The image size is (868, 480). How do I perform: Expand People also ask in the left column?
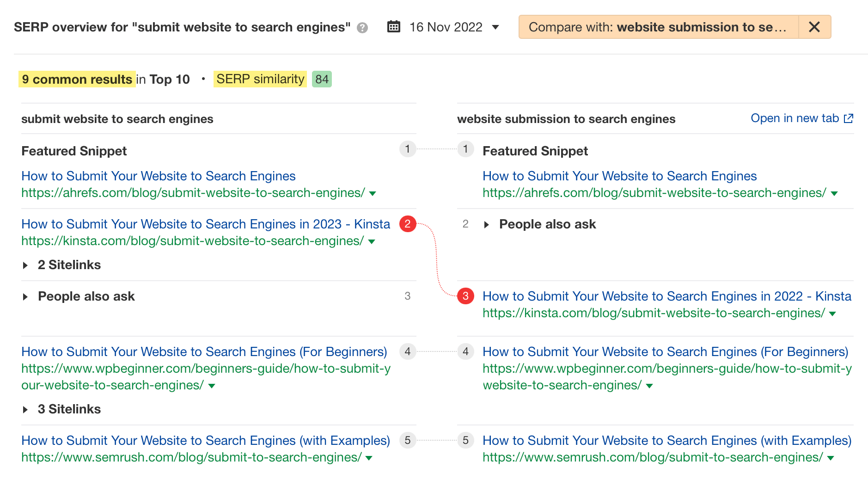[x=86, y=296]
